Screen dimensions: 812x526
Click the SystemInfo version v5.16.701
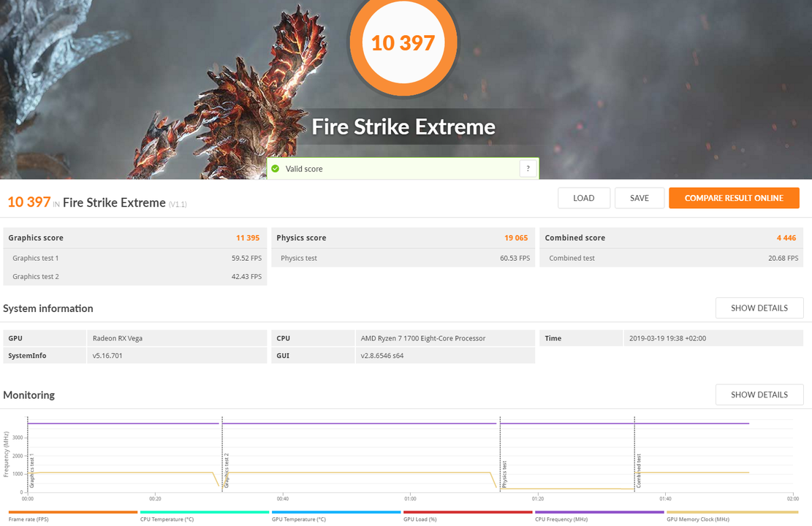coord(107,356)
